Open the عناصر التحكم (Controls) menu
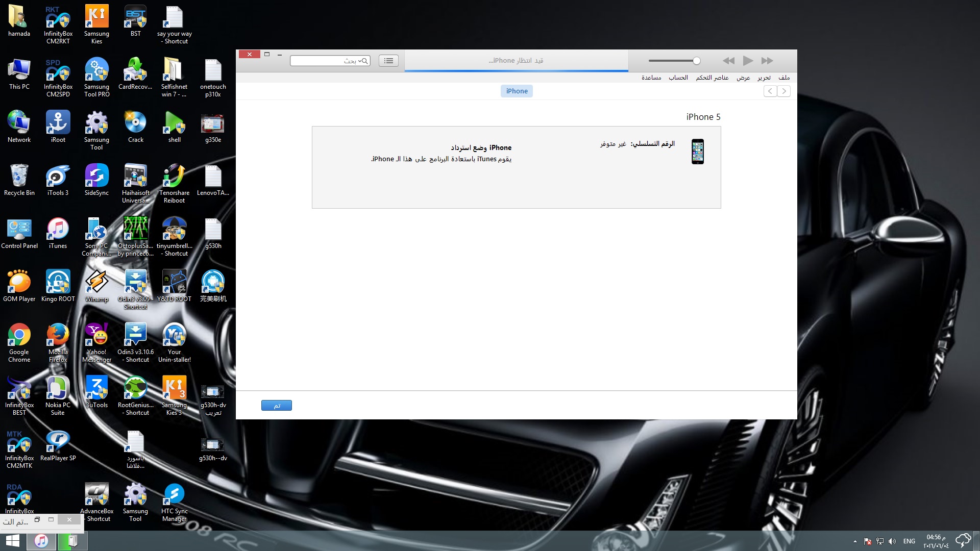 712,78
